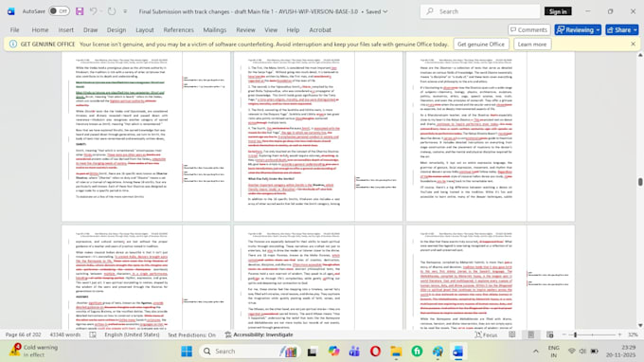Click the Learn more button
The image size is (644, 362).
pos(532,44)
